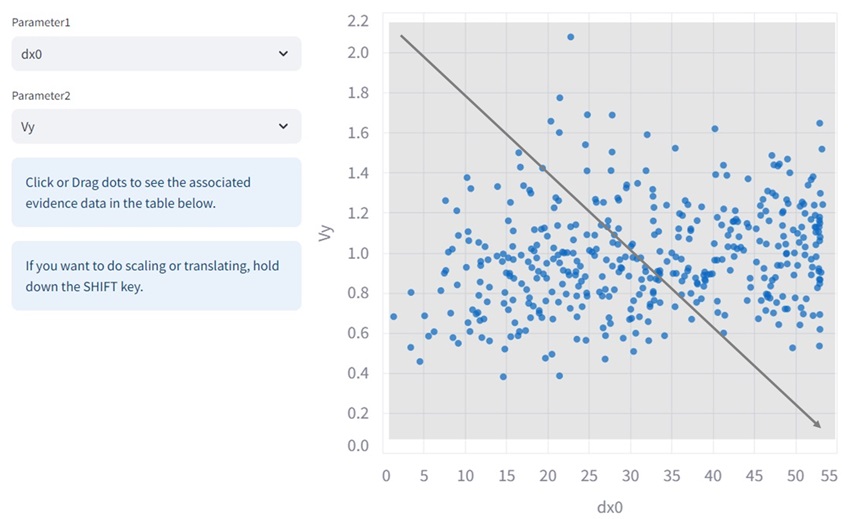Open the Parameter2 Vy dropdown
Image resolution: width=849 pixels, height=519 pixels.
tap(155, 127)
